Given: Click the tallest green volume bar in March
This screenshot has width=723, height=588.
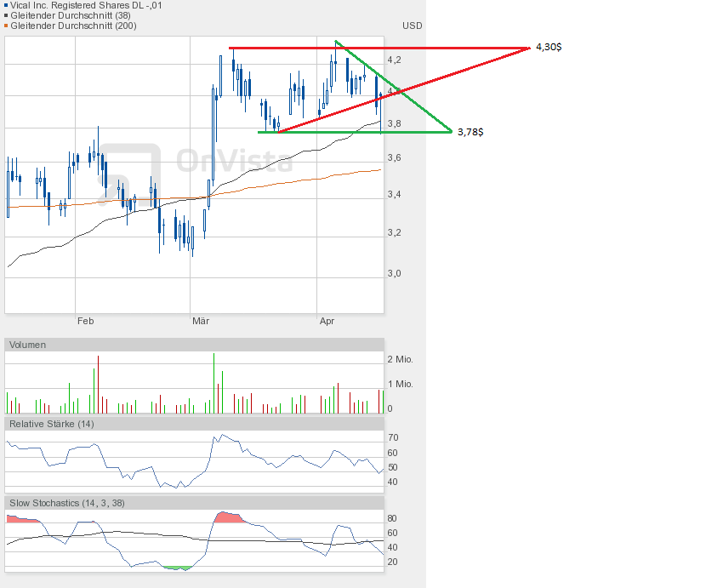Looking at the screenshot, I should 214,383.
